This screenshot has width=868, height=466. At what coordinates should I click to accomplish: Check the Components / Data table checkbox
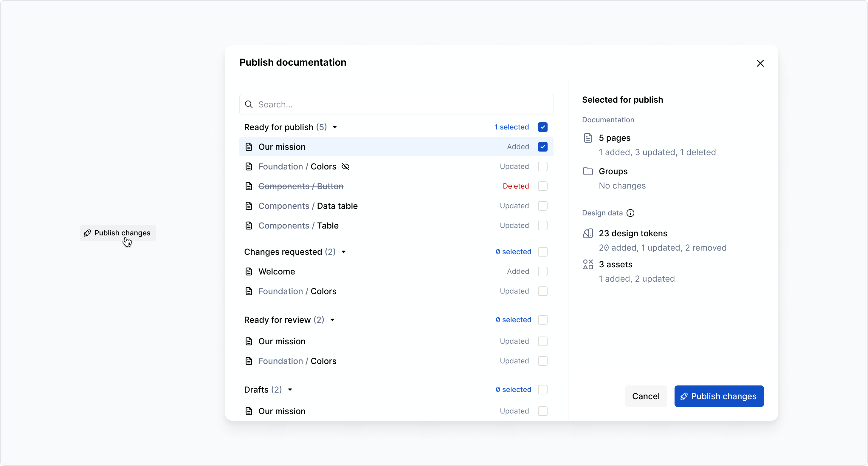click(x=542, y=206)
